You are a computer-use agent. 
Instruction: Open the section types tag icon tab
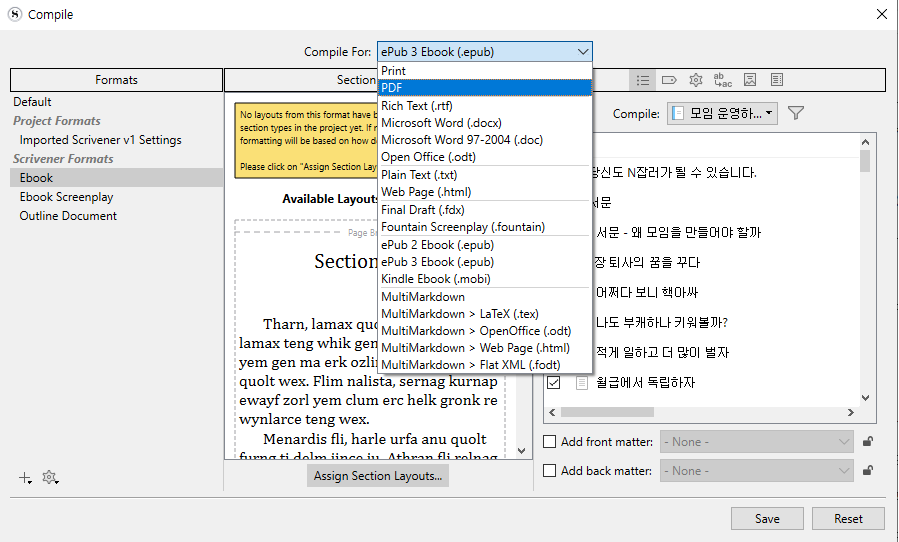coord(669,80)
